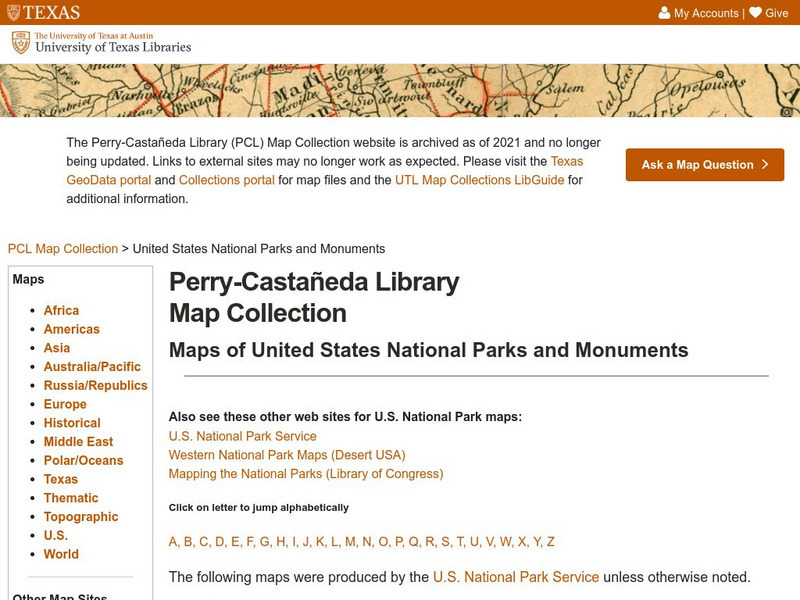
Task: Open Australia/Pacific maps in sidebar
Action: tap(92, 367)
